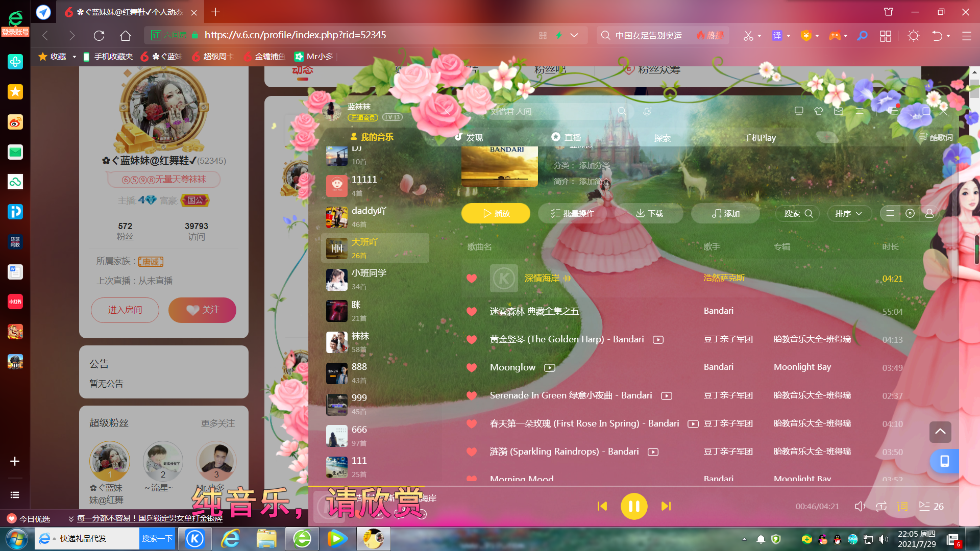Play the MV for 涟漪 (Sparkling Raindrops)
The height and width of the screenshot is (551, 980).
click(653, 452)
